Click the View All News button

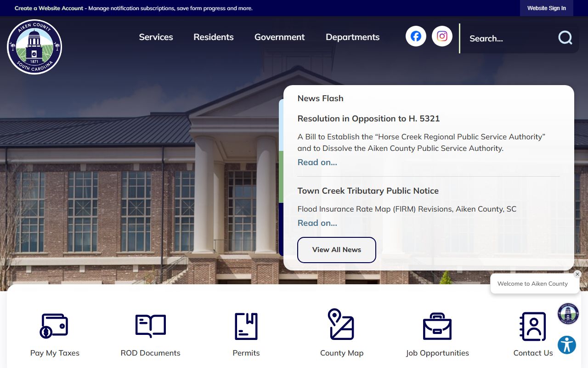coord(337,250)
